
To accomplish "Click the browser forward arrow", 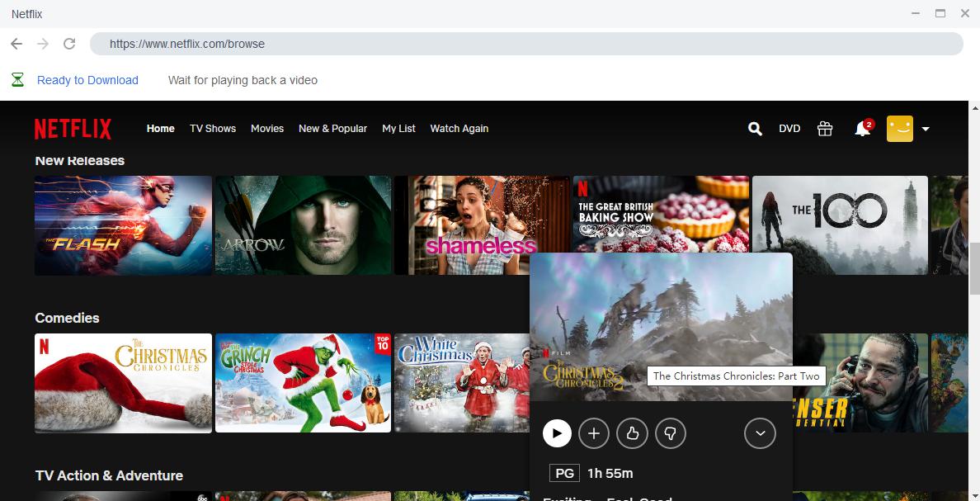I will 43,44.
